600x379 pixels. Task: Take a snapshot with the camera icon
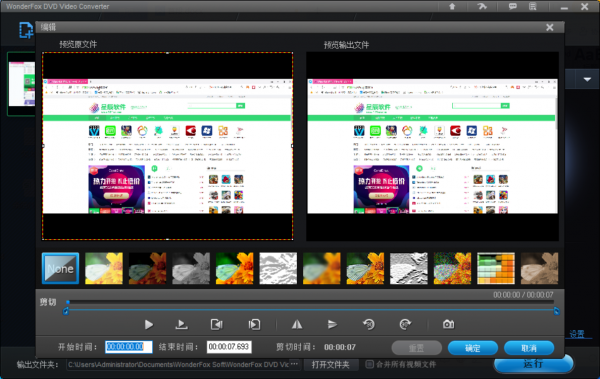448,325
